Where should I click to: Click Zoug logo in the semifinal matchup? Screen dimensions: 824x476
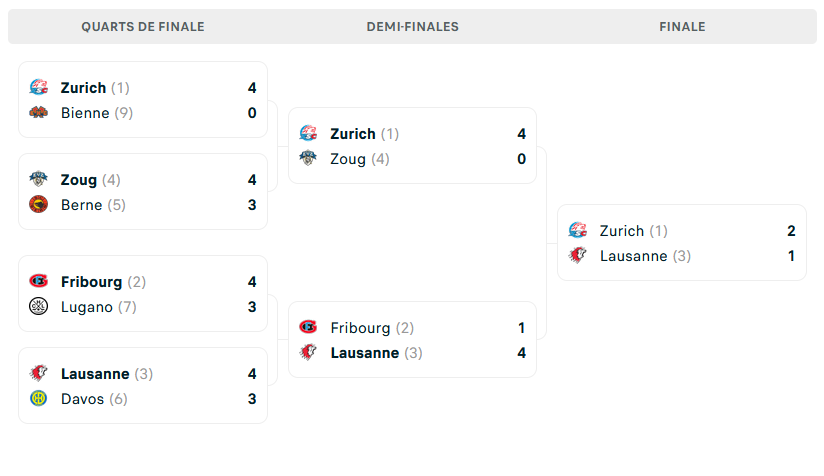coord(309,159)
